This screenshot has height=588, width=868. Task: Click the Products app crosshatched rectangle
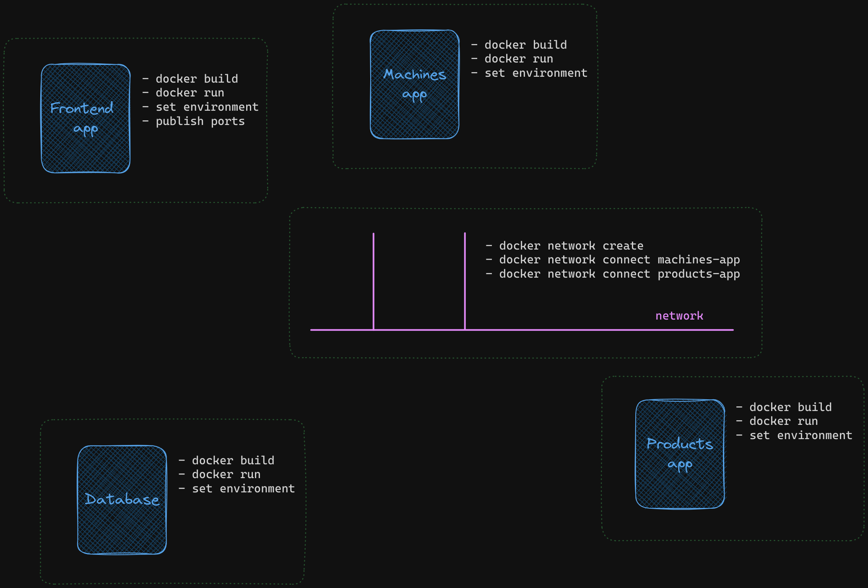coord(680,453)
